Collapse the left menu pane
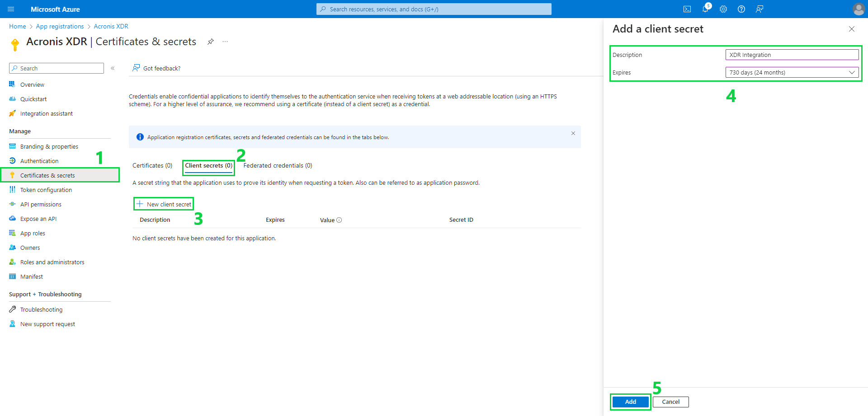 [113, 68]
